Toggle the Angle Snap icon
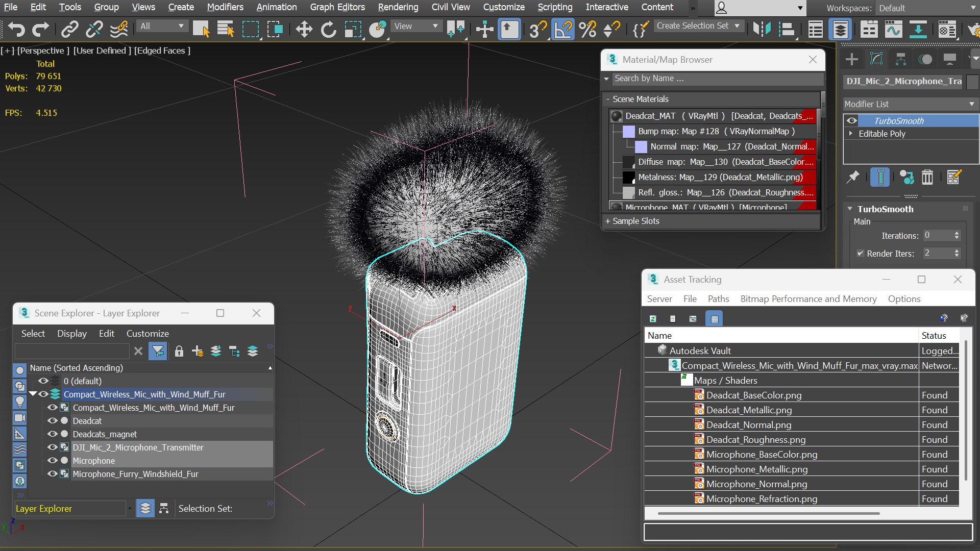 563,29
